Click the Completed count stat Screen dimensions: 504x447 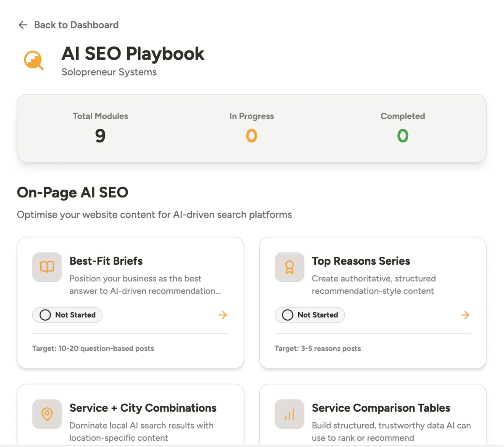[402, 136]
